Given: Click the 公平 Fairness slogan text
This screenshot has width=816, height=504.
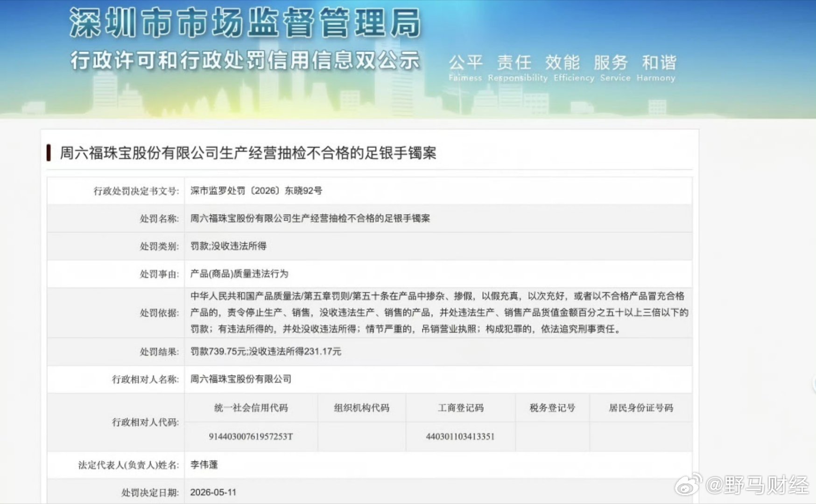Looking at the screenshot, I should click(x=465, y=68).
